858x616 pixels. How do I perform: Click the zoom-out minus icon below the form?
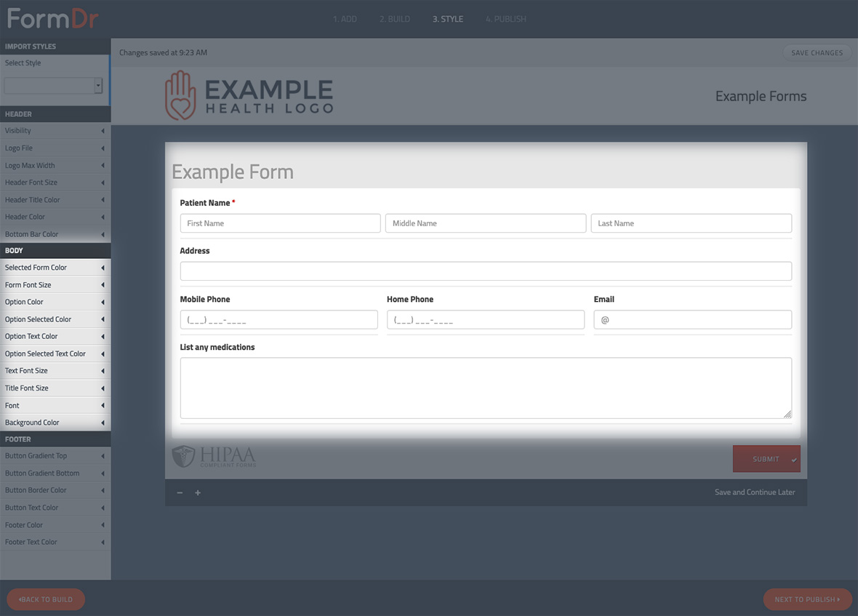click(x=180, y=492)
